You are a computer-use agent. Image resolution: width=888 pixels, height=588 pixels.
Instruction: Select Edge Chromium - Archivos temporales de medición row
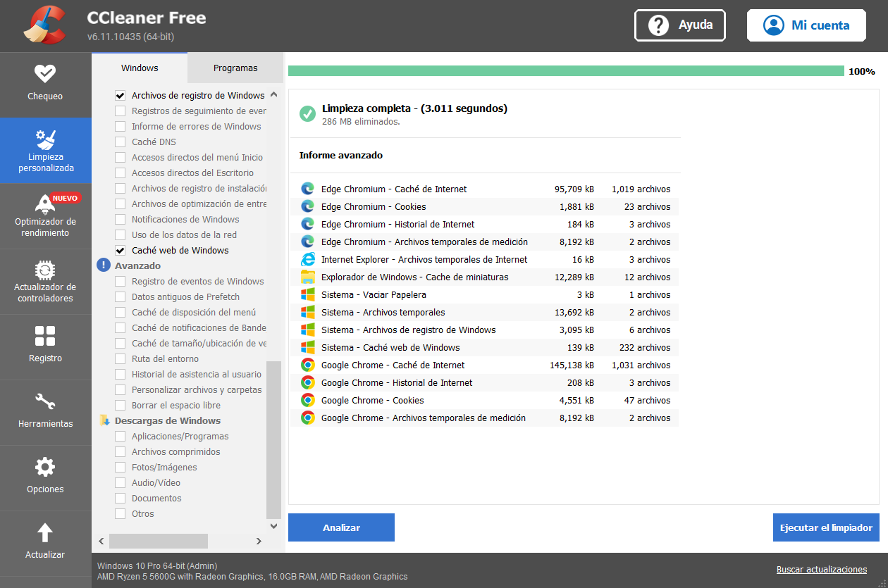click(x=486, y=242)
